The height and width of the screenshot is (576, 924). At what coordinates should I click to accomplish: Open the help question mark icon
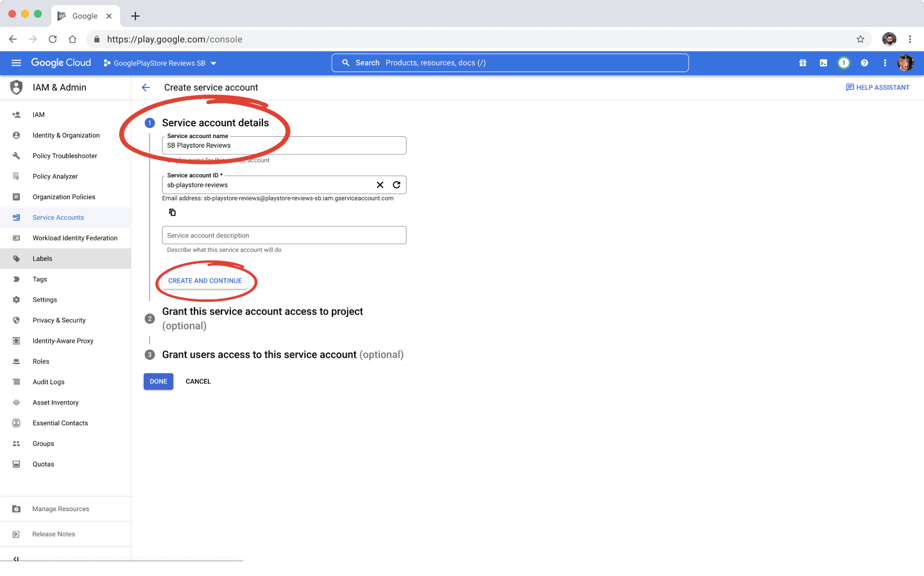pyautogui.click(x=864, y=63)
